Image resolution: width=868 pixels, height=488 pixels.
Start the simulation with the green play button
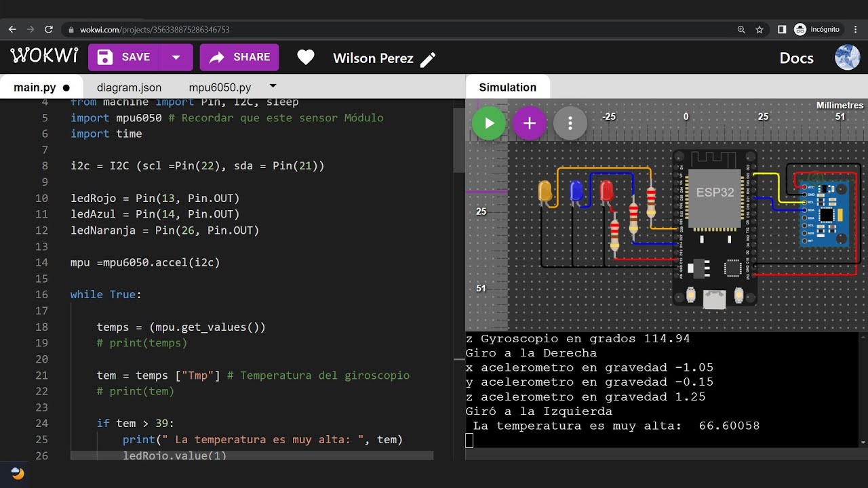(489, 123)
